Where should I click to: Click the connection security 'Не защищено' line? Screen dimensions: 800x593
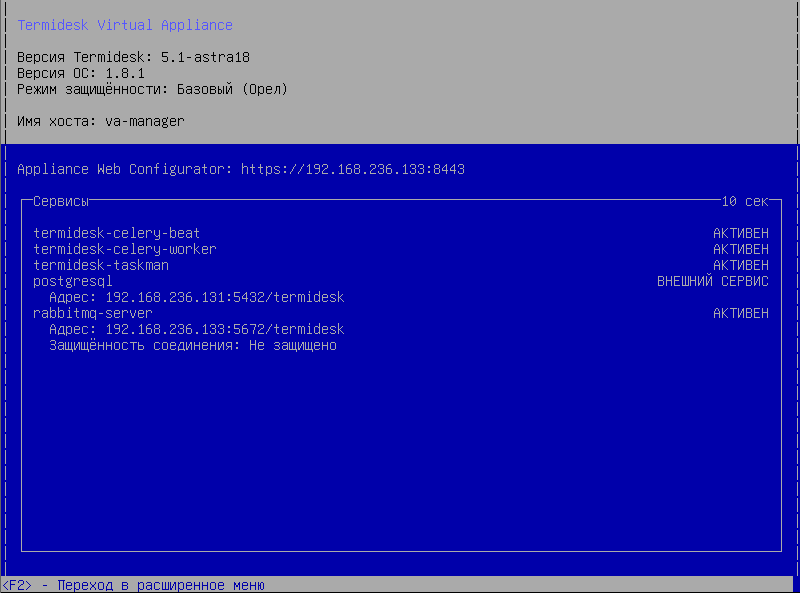click(192, 345)
